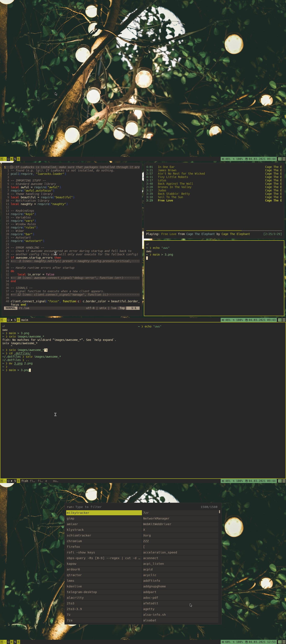This screenshot has width=286, height=644.
Task: Expand the folded '10 lines: awesome.connect_signal' block
Action: coord(75,278)
